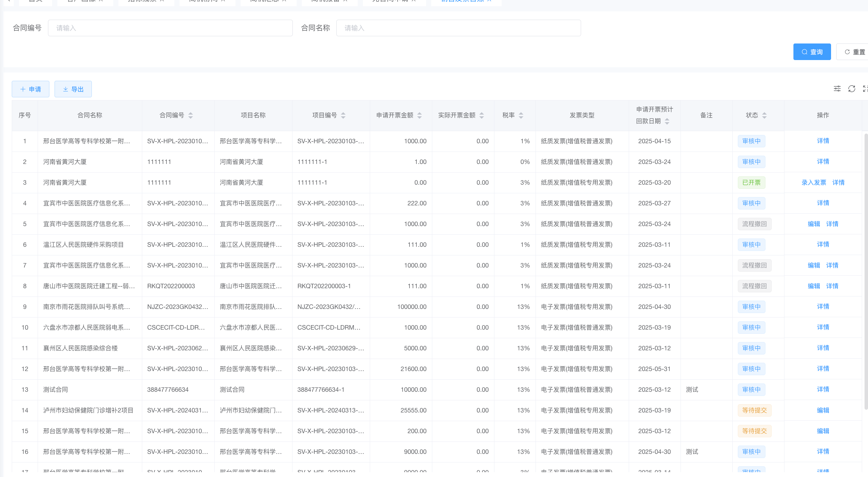868x477 pixels.
Task: Sort by 申请开票预计回款日期 arrows
Action: click(667, 121)
